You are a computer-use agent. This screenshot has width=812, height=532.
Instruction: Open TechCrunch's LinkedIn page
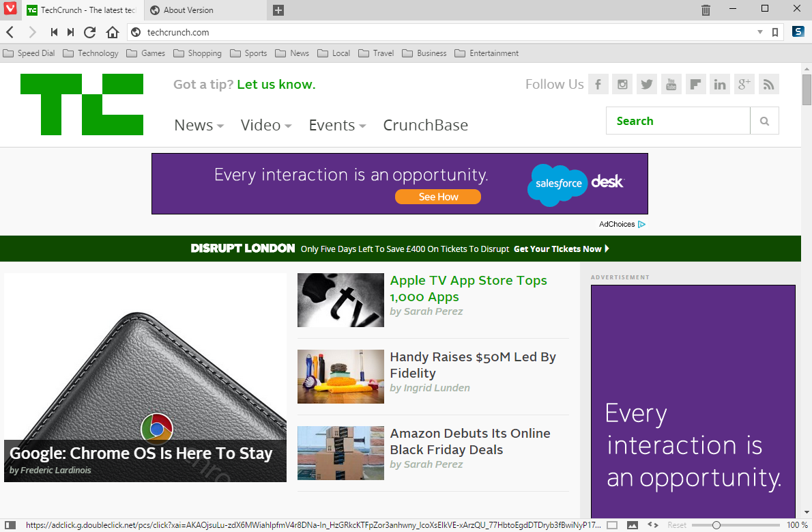720,84
